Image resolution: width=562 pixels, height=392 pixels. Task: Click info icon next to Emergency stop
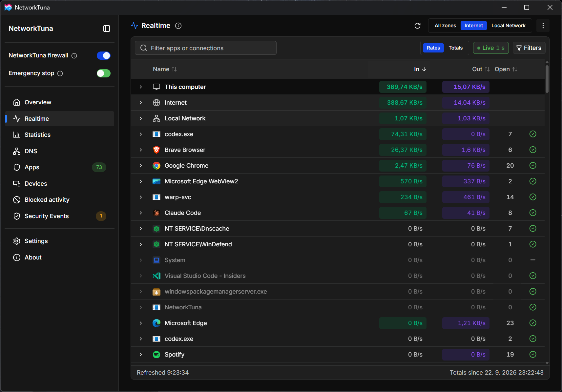click(60, 73)
